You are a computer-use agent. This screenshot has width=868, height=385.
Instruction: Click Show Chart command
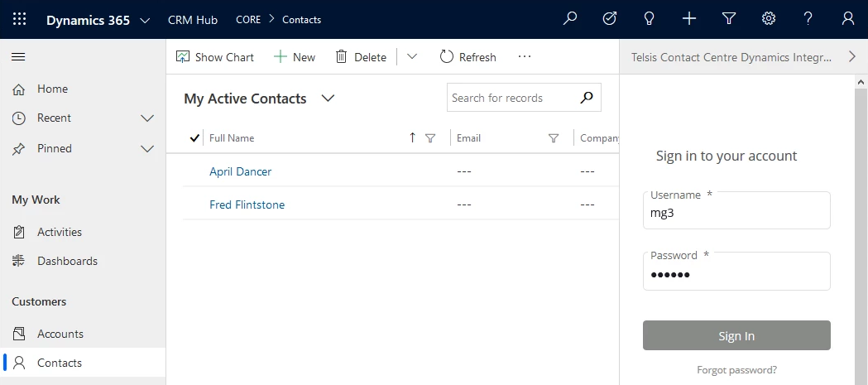[215, 57]
